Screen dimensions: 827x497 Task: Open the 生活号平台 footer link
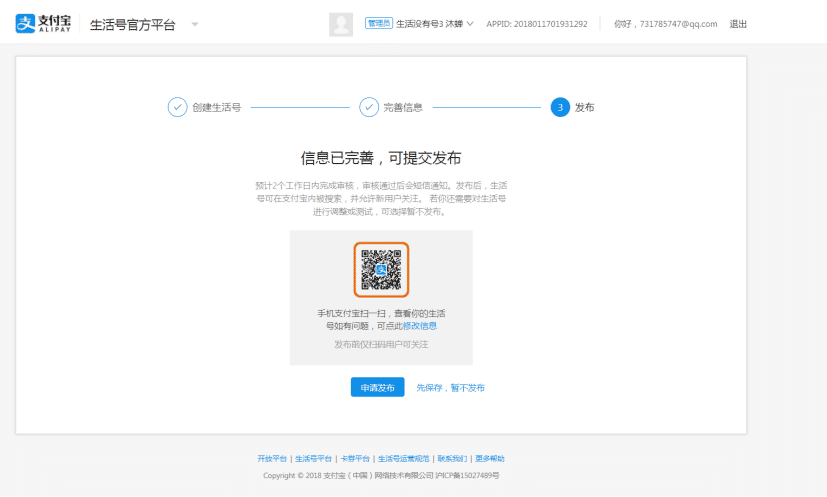coord(313,458)
